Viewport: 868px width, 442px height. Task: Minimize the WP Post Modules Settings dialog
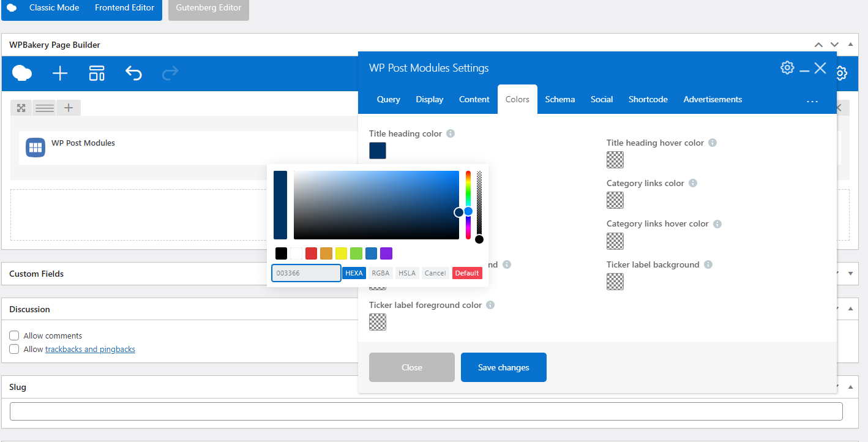point(804,71)
